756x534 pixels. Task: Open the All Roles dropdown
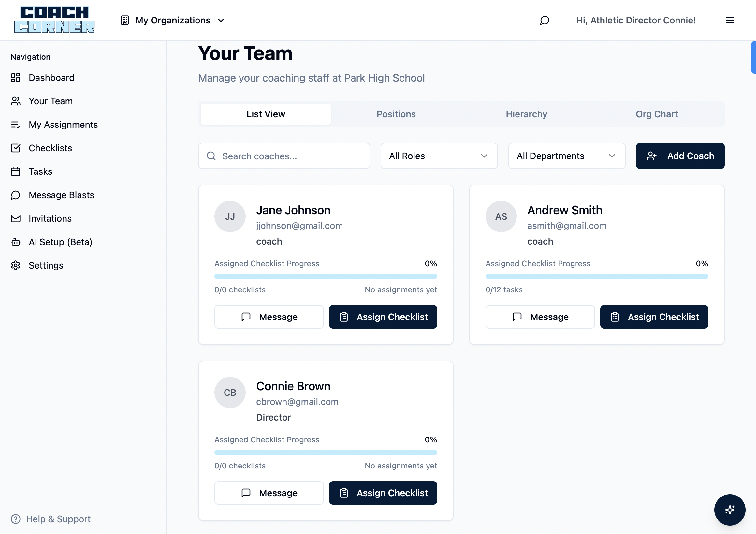439,156
